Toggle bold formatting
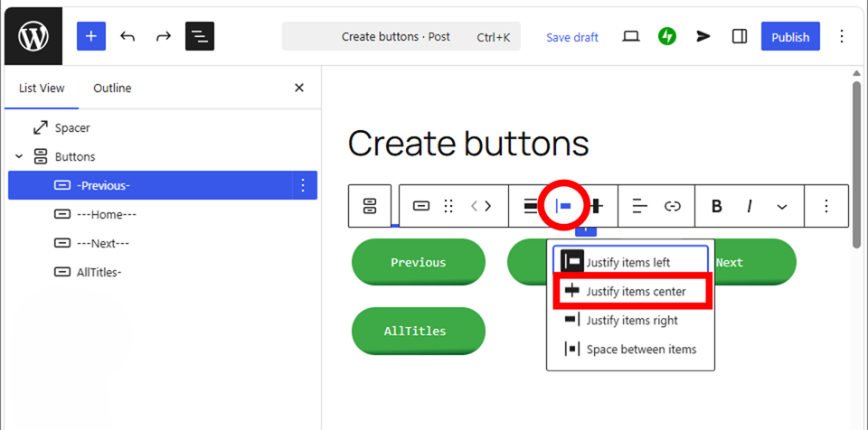The width and height of the screenshot is (868, 430). 717,207
